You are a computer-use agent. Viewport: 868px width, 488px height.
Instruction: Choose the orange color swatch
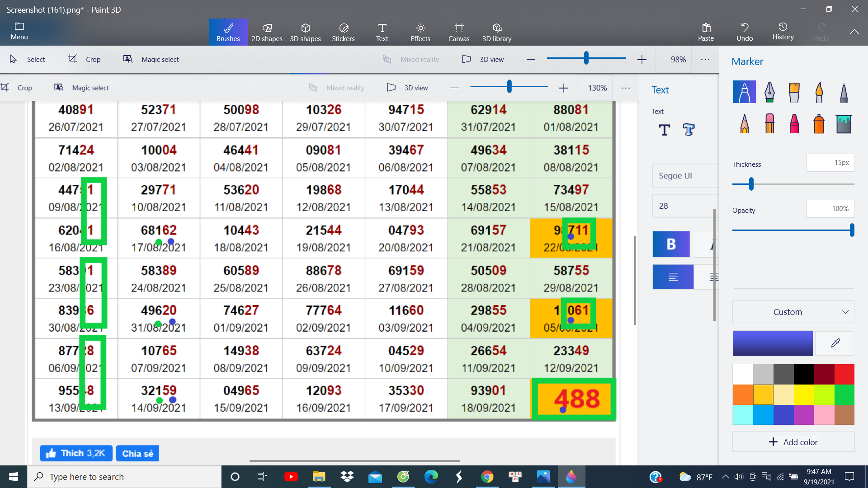[743, 394]
